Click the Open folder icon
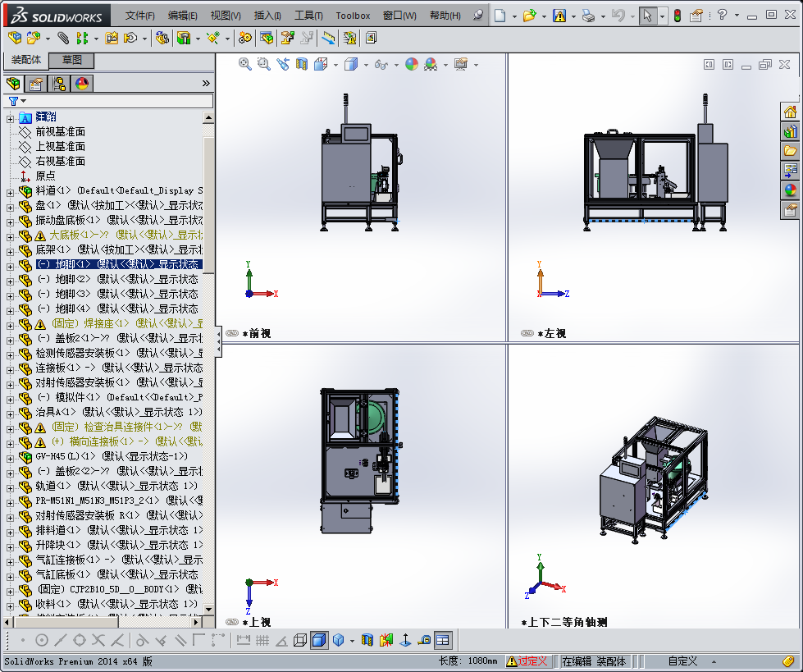Image resolution: width=803 pixels, height=672 pixels. pos(529,16)
